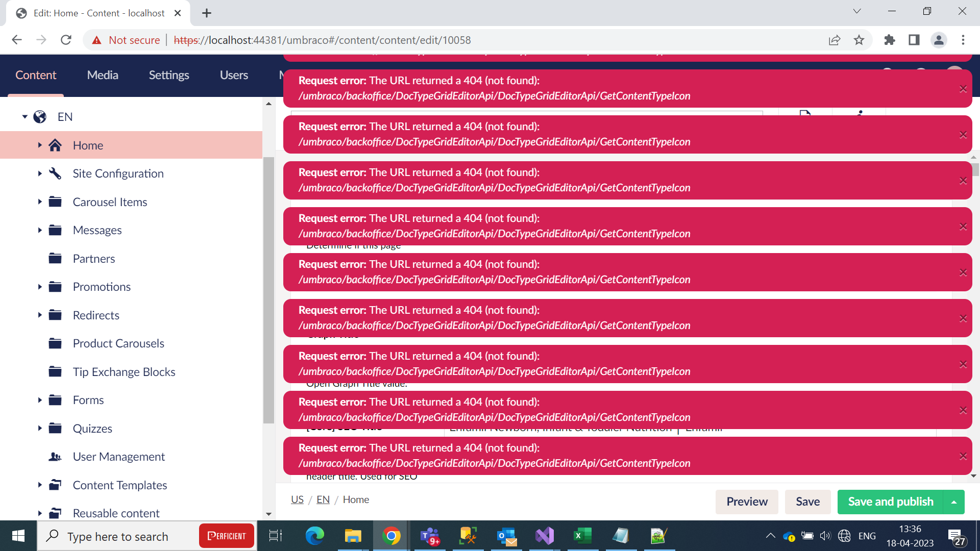Screen dimensions: 980x551
Task: Open Visual Studio from the taskbar
Action: pos(545,536)
